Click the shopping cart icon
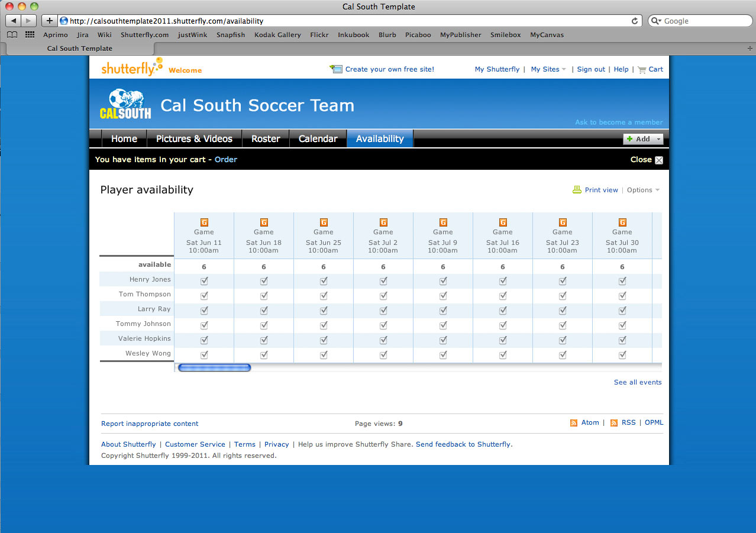The height and width of the screenshot is (533, 756). [641, 69]
